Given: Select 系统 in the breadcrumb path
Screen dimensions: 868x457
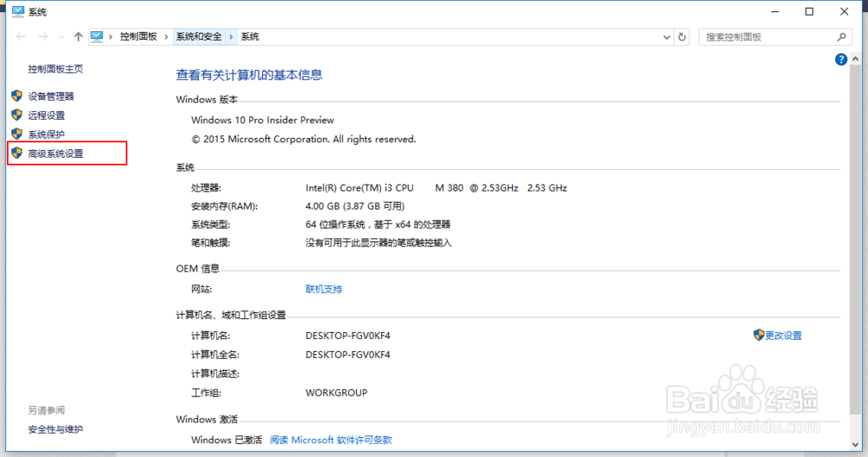Looking at the screenshot, I should 250,36.
